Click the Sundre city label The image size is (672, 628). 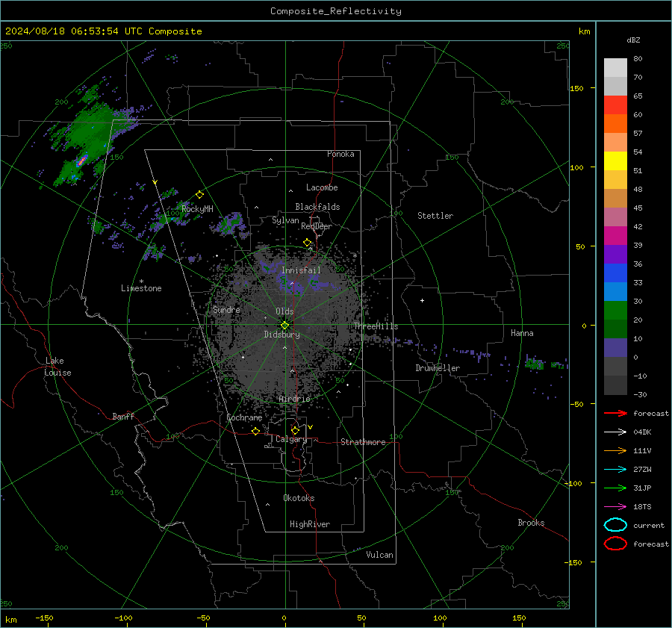click(226, 310)
